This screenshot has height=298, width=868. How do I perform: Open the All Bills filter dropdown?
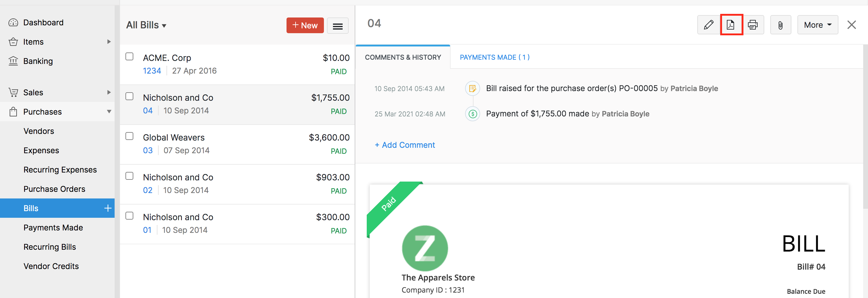coord(146,25)
